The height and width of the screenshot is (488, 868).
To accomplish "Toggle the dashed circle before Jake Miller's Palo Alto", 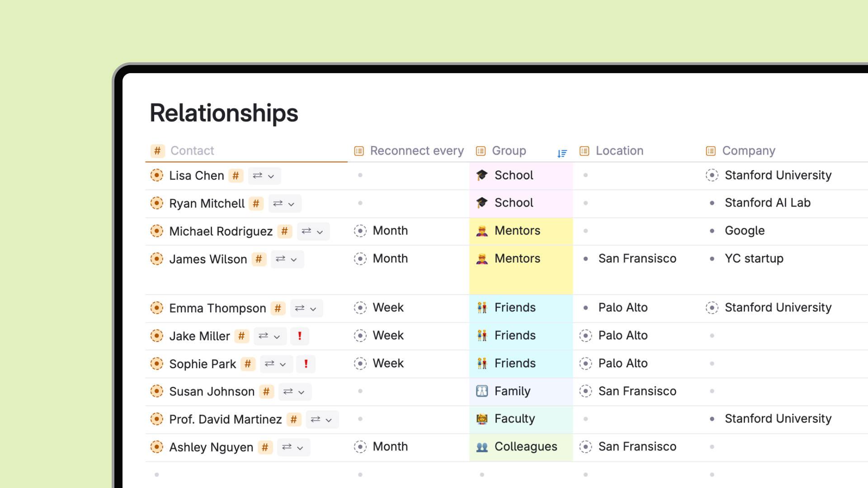I will tap(585, 336).
